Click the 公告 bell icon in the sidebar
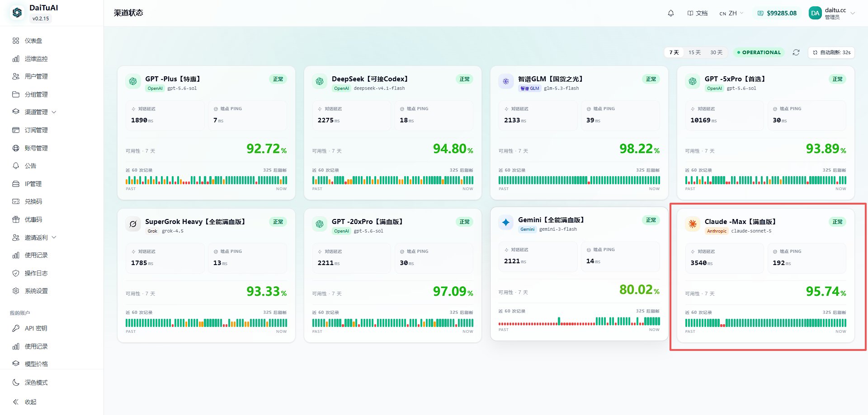The image size is (868, 415). click(16, 166)
